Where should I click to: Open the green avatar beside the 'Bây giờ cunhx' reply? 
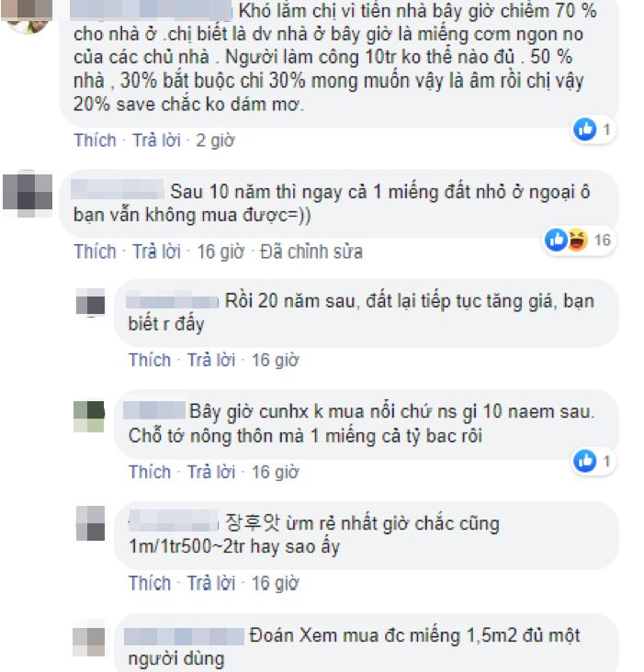click(x=89, y=416)
